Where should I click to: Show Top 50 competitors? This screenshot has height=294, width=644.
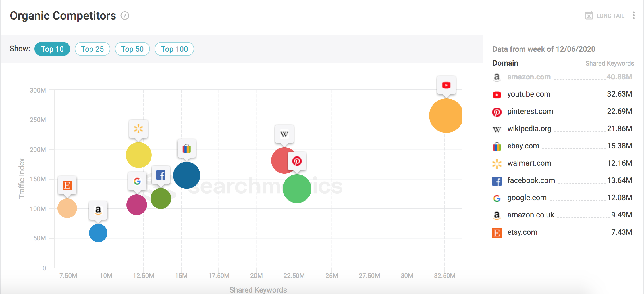[132, 49]
